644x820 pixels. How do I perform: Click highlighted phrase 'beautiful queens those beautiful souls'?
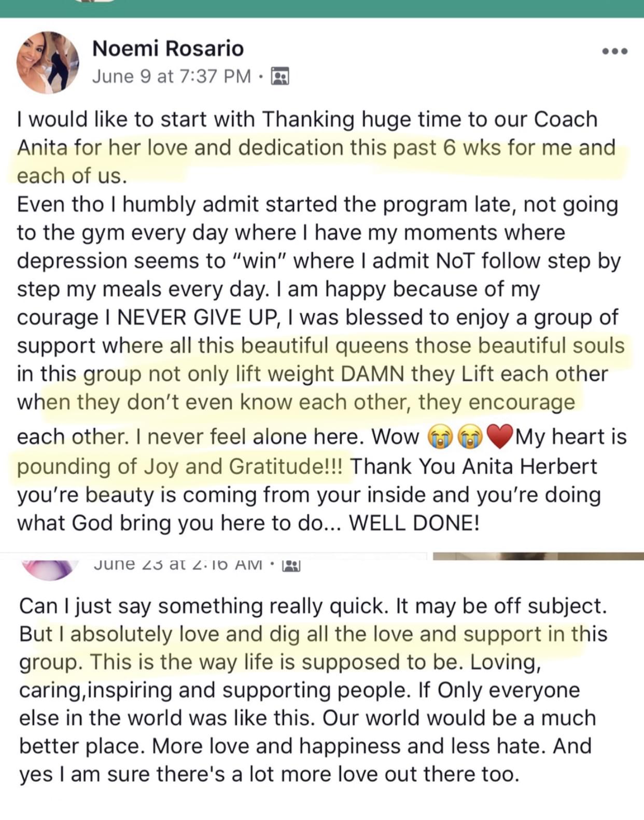[x=433, y=345]
